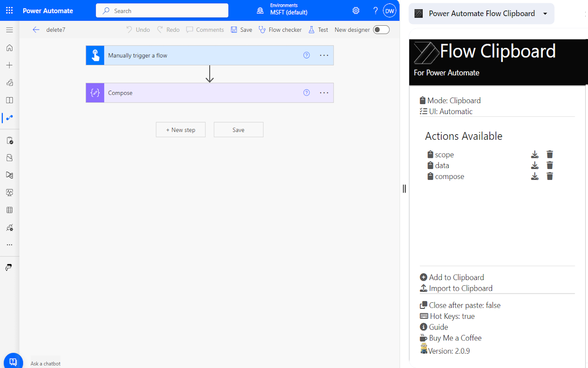Open the Microsoft 365 app launcher waffle
The image size is (588, 368).
pos(9,10)
